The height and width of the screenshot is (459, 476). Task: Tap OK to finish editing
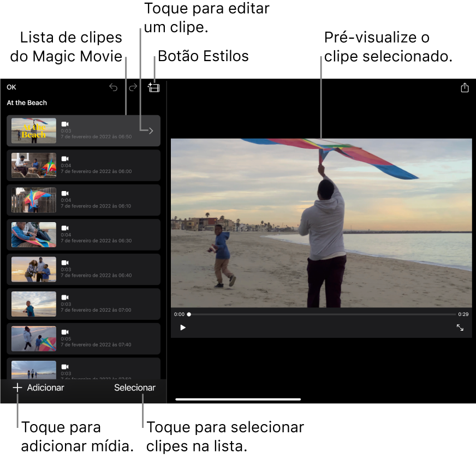coord(11,87)
